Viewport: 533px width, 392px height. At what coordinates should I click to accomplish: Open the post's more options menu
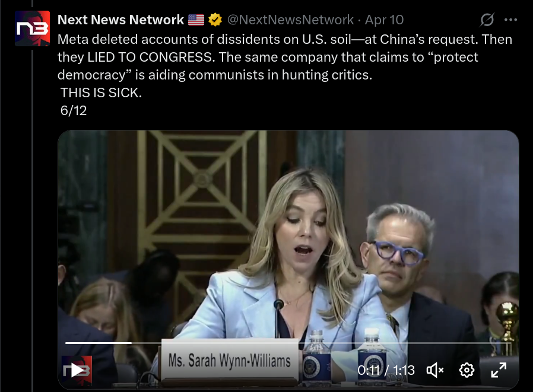510,20
